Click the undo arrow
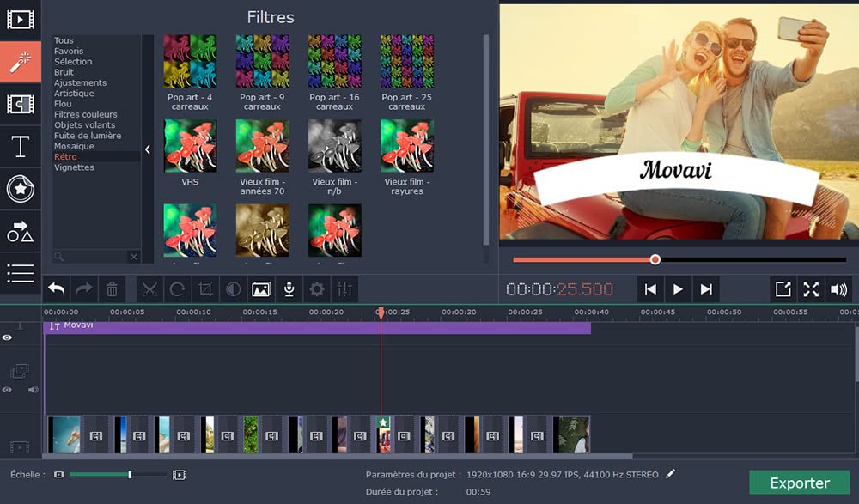 [56, 289]
